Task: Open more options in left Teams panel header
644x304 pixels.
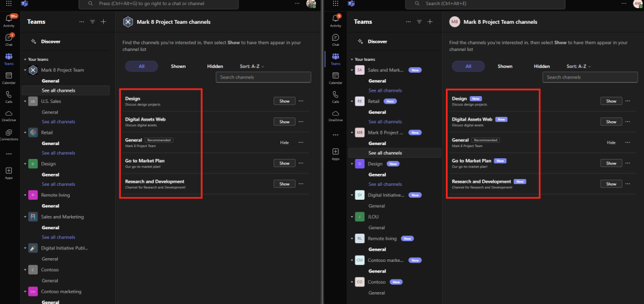Action: [82, 22]
